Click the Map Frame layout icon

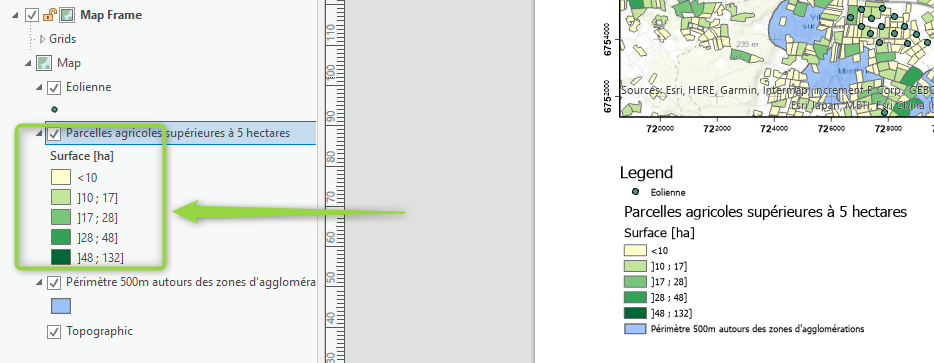click(67, 15)
